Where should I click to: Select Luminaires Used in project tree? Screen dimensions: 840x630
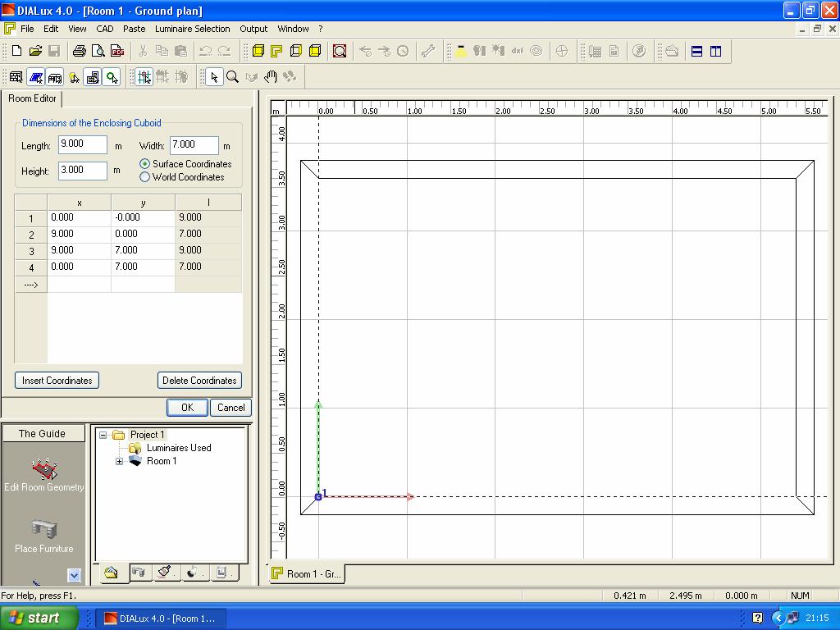[x=178, y=448]
